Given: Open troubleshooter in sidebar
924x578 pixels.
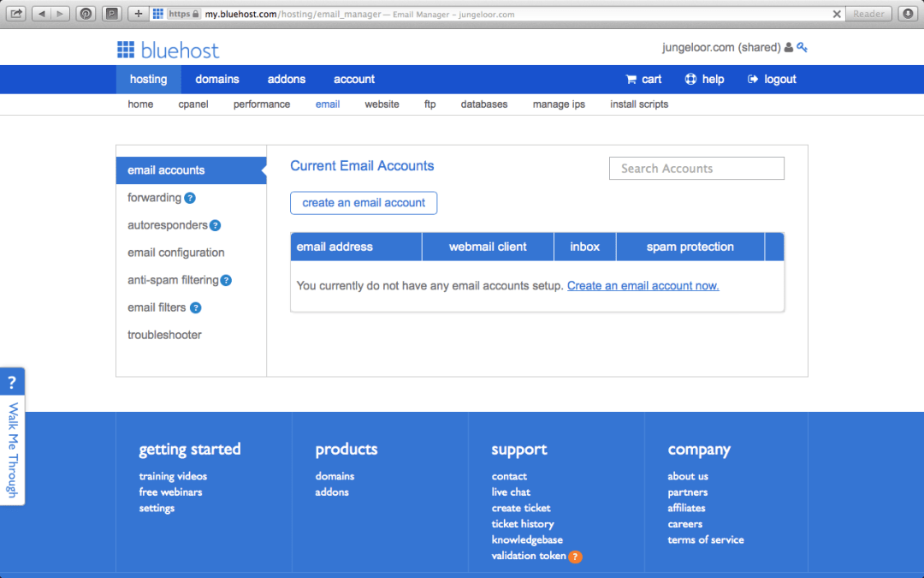Looking at the screenshot, I should (x=164, y=335).
